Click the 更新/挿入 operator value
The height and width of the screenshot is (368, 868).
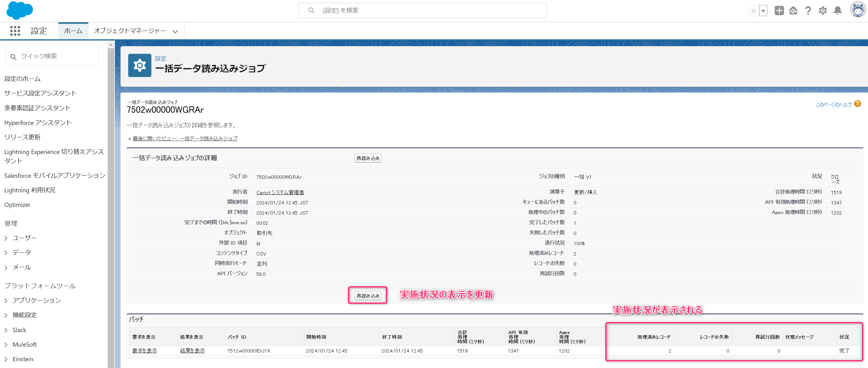click(586, 192)
